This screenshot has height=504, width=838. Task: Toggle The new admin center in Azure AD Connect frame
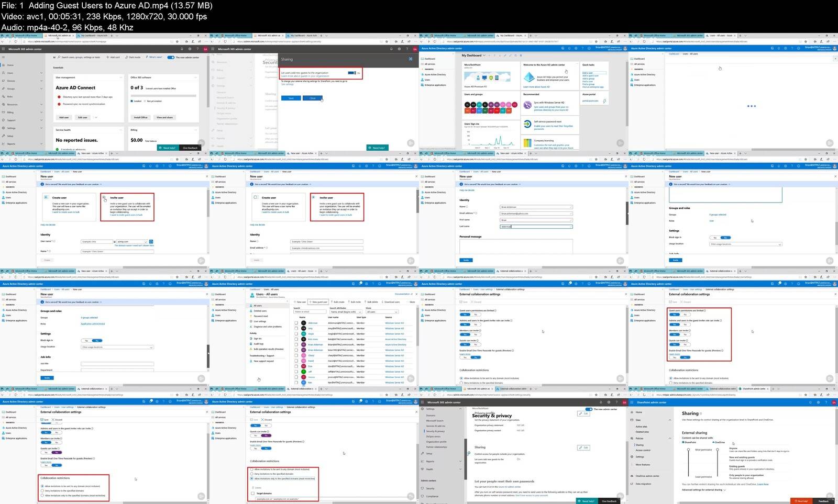pyautogui.click(x=171, y=57)
